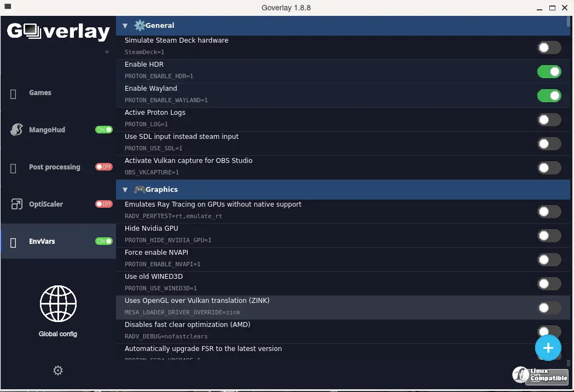Enable Simulate Steam Deck hardware toggle

(x=549, y=48)
